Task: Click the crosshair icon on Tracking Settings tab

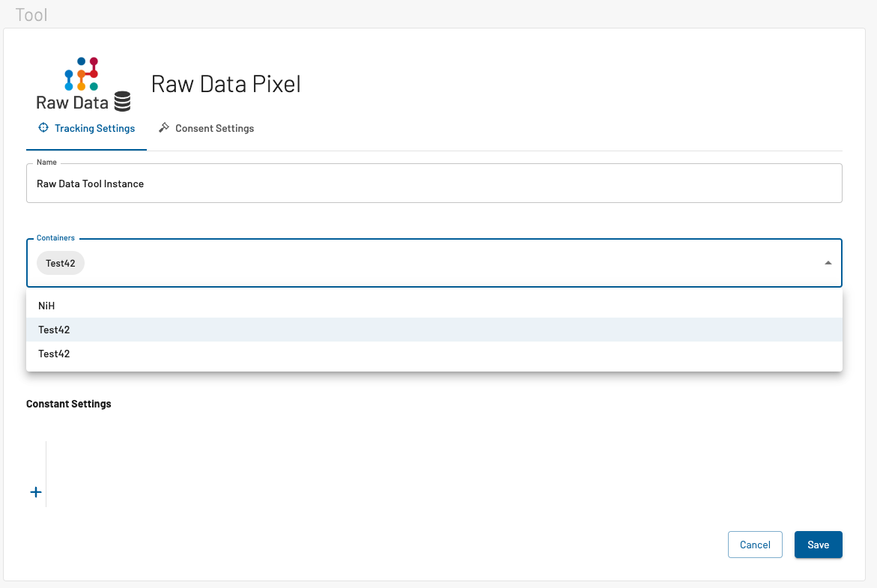Action: [x=43, y=128]
